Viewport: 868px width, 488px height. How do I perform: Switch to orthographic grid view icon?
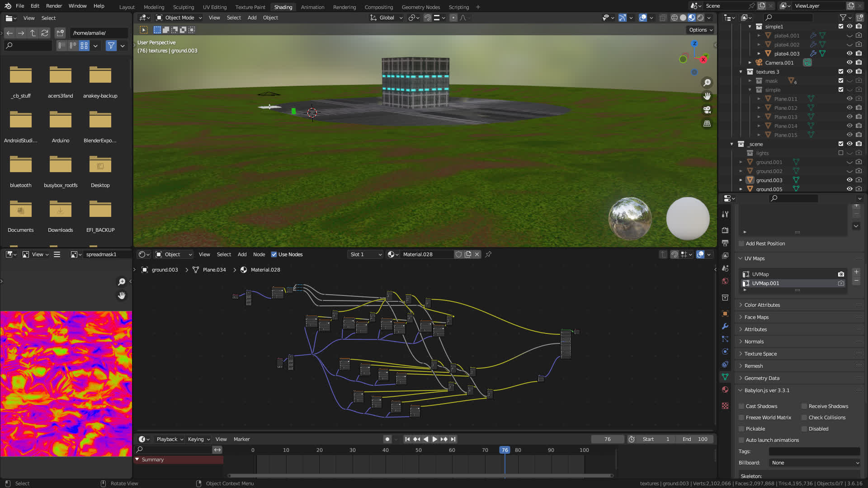pyautogui.click(x=707, y=123)
